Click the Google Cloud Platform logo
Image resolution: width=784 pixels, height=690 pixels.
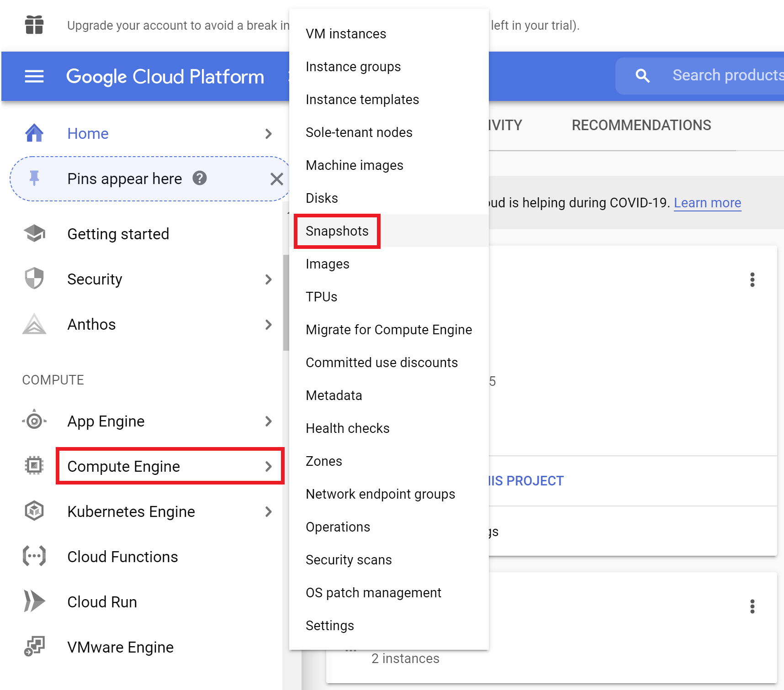[165, 77]
